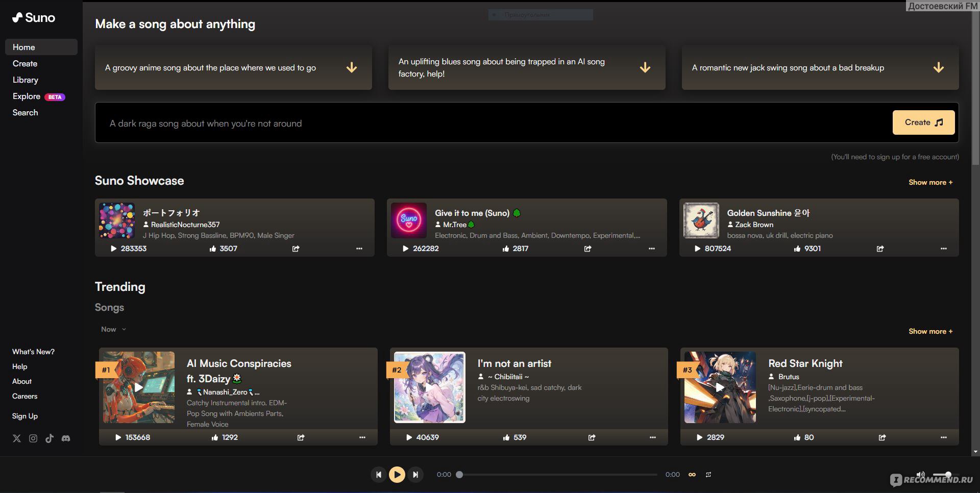
Task: Skip to next track in player
Action: [415, 475]
